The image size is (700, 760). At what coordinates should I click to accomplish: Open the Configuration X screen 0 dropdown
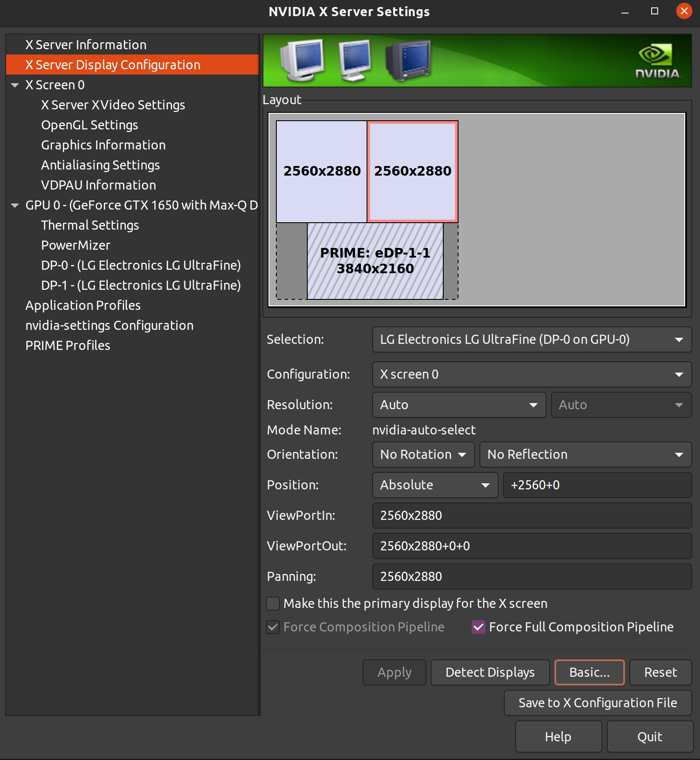click(532, 374)
